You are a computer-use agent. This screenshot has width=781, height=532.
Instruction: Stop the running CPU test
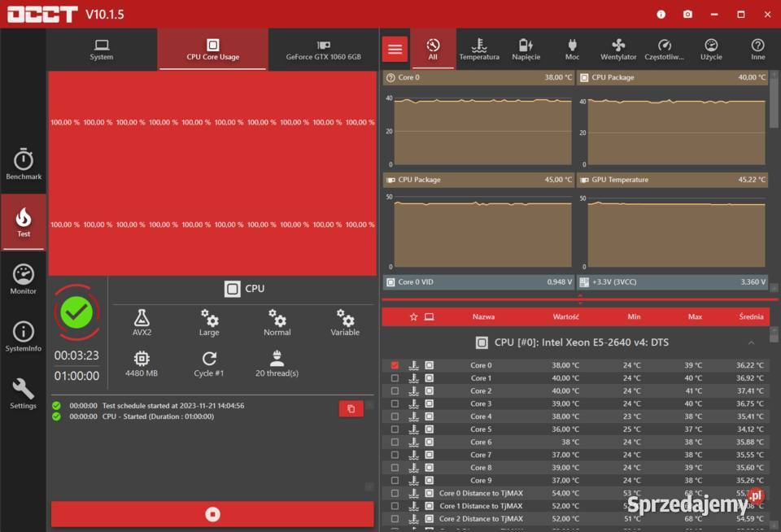coord(212,514)
